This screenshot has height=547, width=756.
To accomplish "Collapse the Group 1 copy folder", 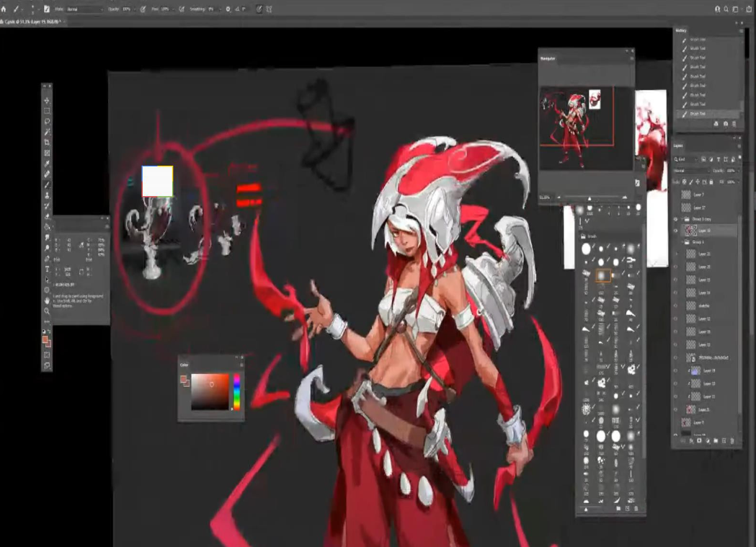I will click(682, 219).
